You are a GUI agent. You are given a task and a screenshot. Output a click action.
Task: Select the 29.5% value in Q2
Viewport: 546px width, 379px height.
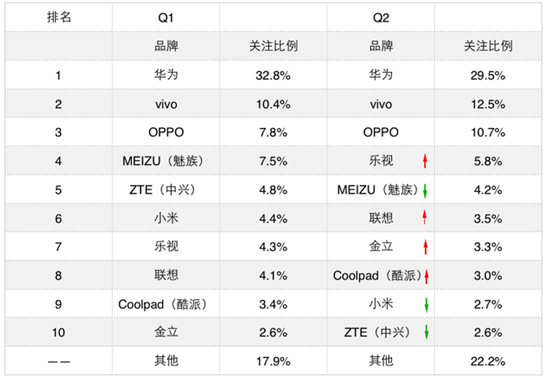click(488, 75)
